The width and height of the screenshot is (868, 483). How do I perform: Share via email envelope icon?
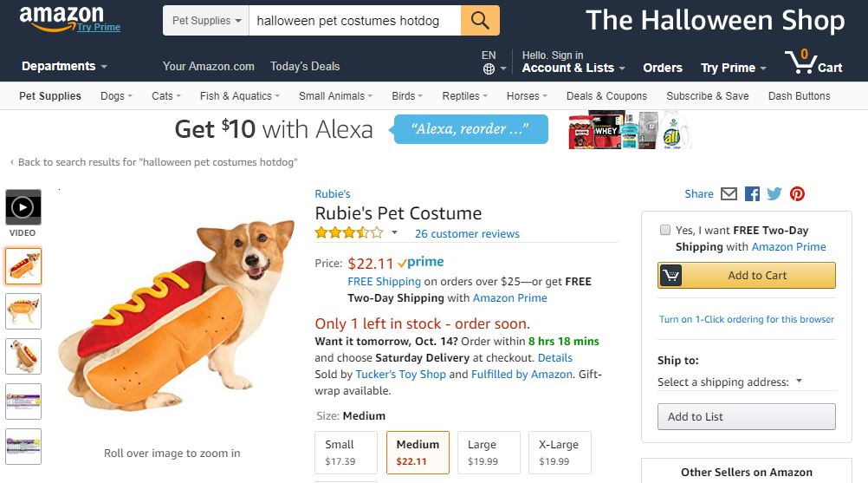click(x=729, y=194)
